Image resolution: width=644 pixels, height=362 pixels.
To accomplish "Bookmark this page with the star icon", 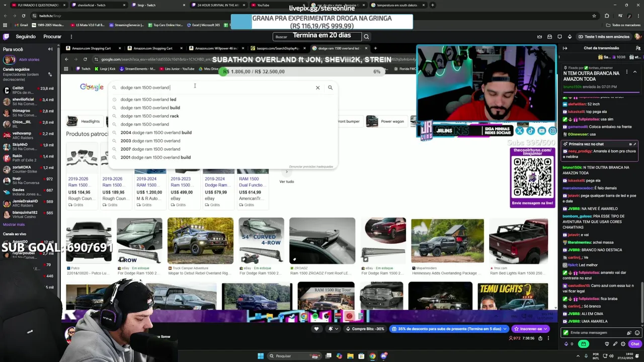I will pos(594,16).
